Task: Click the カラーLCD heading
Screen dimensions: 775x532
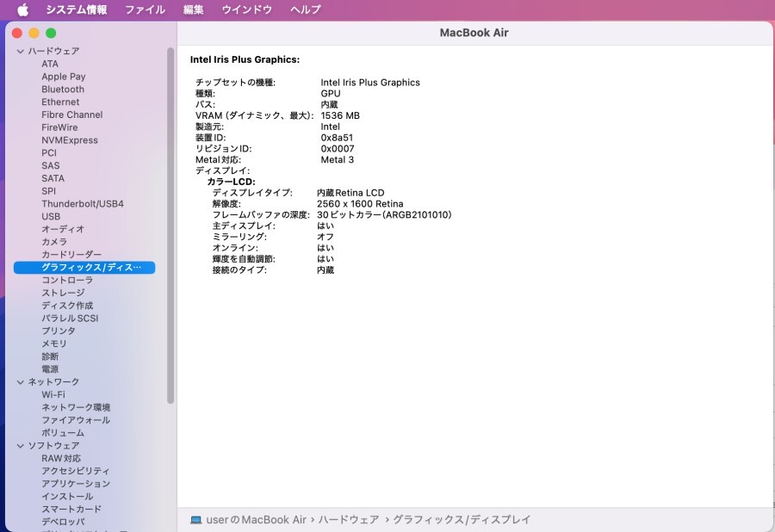Action: 231,182
